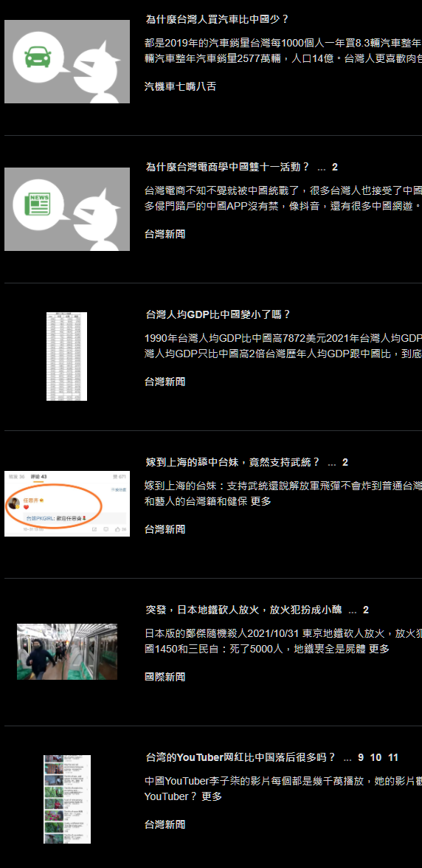422x868 pixels.
Task: Go to page 2 of 雙十一 thread
Action: coord(335,167)
